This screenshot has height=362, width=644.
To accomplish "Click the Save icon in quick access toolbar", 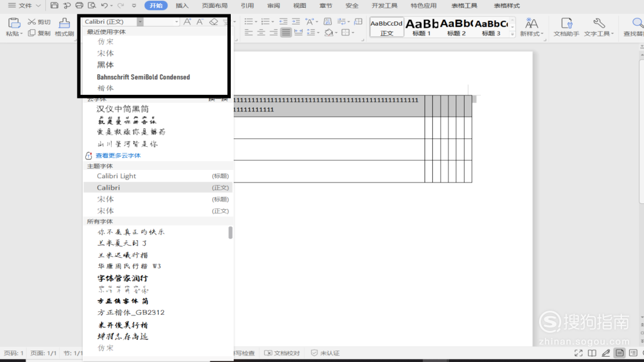I will pos(54,5).
